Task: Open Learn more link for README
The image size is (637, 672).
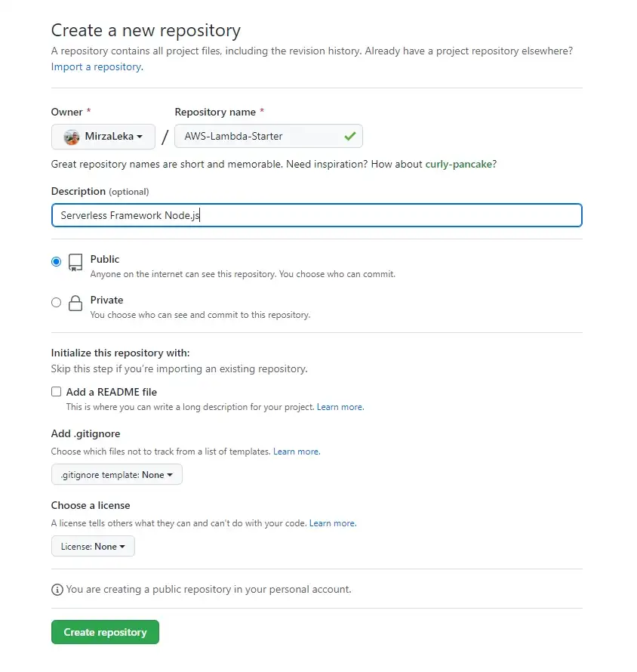Action: point(340,407)
